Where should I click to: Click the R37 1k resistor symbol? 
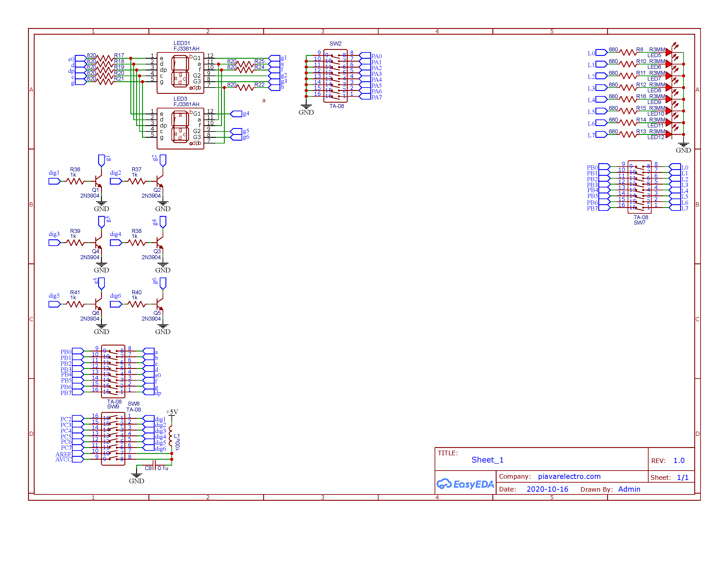click(x=137, y=181)
